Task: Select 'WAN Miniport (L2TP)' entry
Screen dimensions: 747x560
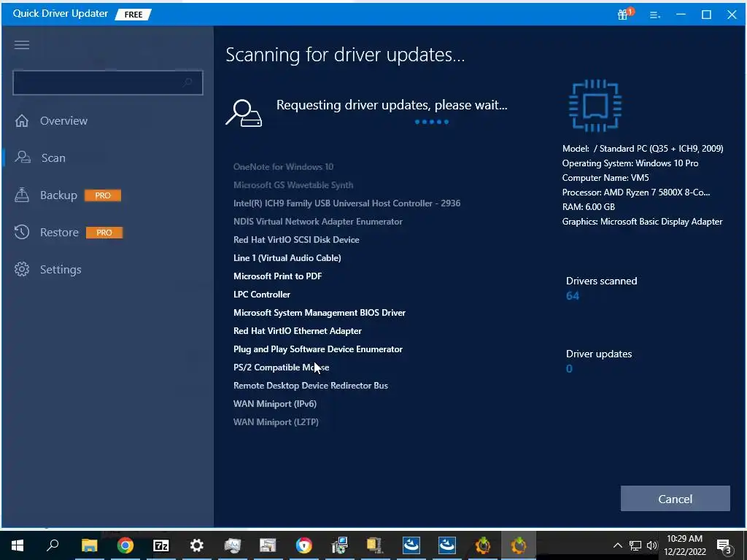Action: pos(276,422)
